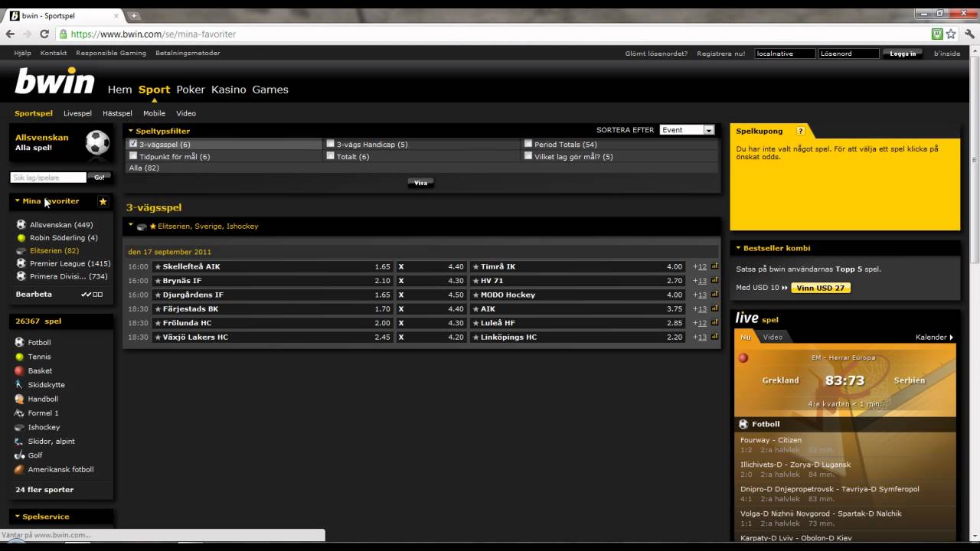Click the Formel 1 car icon
This screenshot has width=980, height=551.
[20, 412]
